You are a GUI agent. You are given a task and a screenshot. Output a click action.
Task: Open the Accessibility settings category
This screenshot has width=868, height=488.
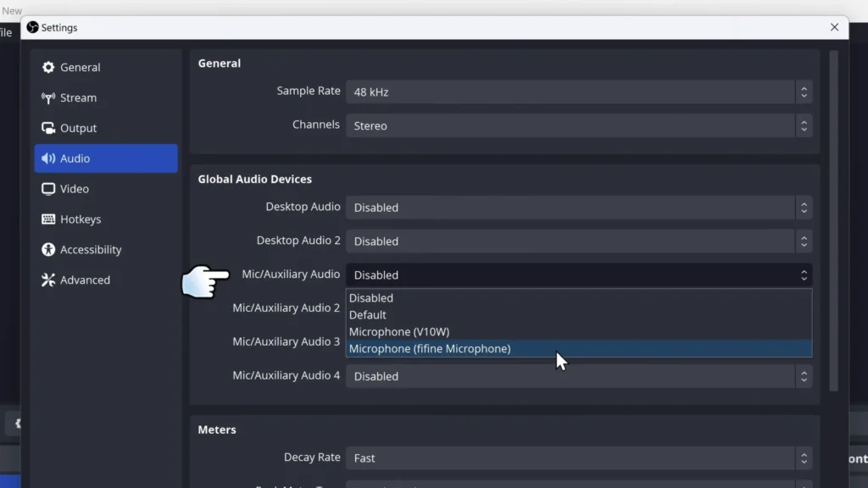[x=106, y=250]
